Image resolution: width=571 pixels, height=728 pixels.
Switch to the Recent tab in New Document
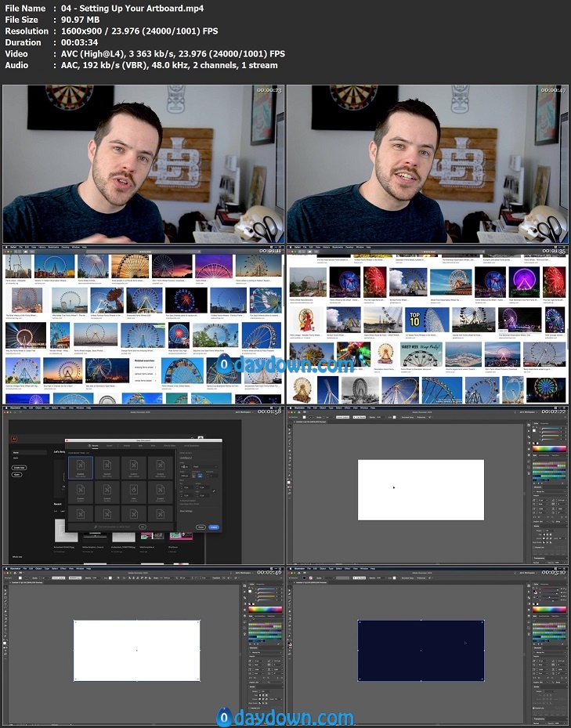(x=94, y=445)
